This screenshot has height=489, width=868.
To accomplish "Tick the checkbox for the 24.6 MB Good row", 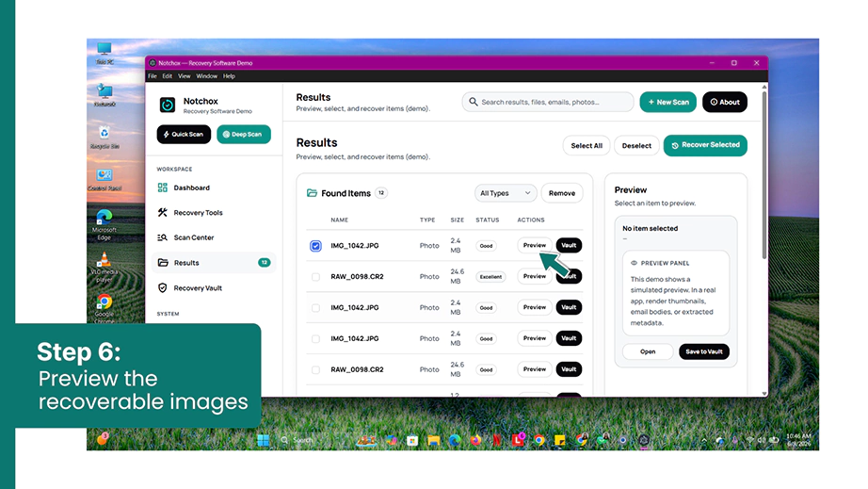I will coord(315,370).
